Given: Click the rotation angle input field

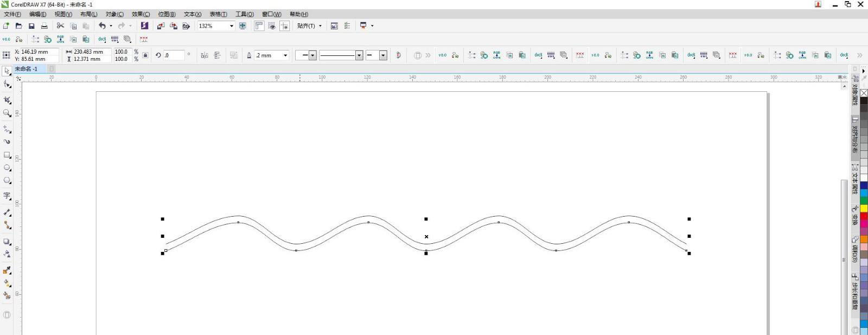Looking at the screenshot, I should coord(174,55).
